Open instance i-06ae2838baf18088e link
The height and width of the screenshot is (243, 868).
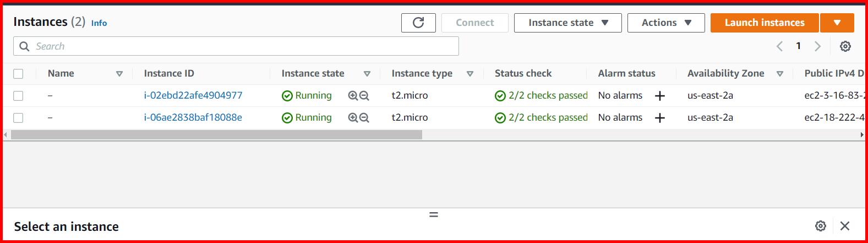(193, 117)
